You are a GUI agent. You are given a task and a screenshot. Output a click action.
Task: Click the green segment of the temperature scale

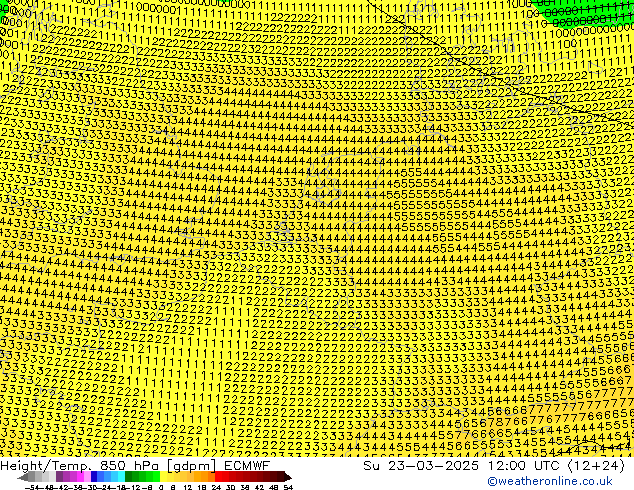[142, 477]
